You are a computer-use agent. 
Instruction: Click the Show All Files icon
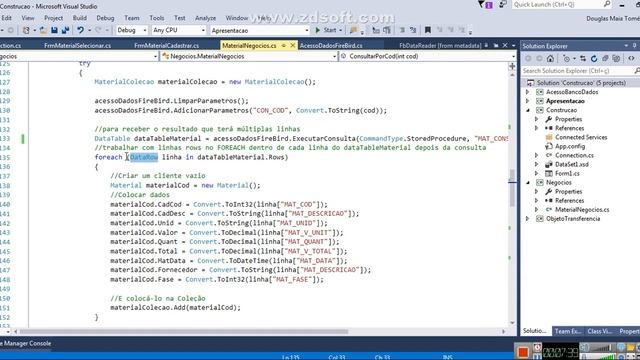click(616, 59)
